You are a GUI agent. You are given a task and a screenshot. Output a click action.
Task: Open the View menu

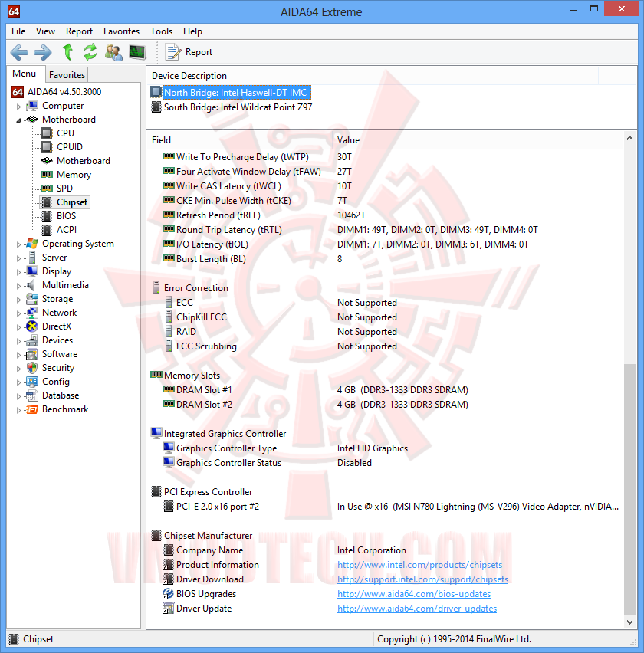(45, 31)
